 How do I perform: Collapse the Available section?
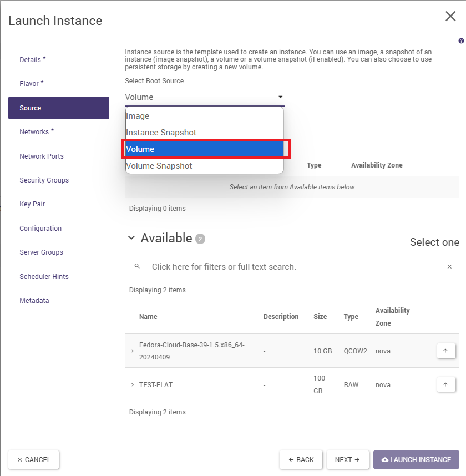[131, 238]
